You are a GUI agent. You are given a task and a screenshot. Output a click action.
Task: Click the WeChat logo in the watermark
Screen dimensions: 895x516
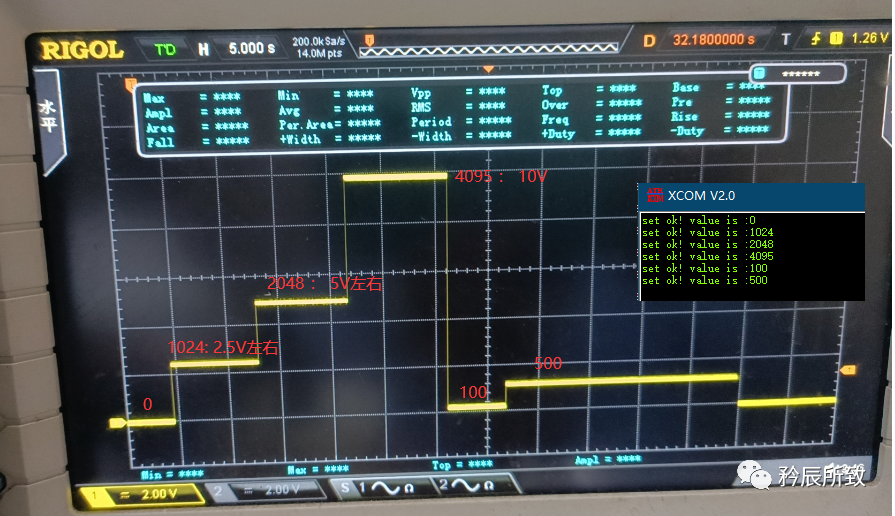[x=761, y=474]
